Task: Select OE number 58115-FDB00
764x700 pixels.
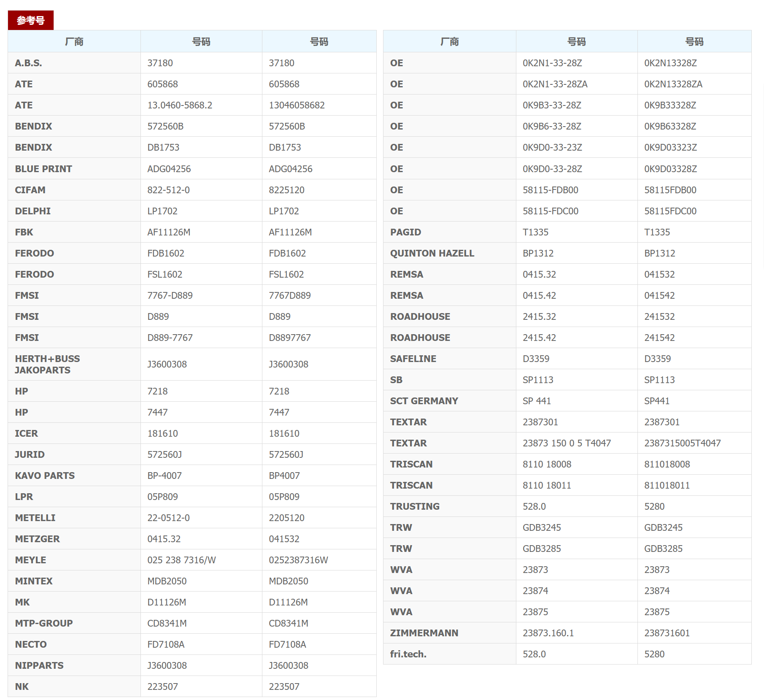Action: click(x=551, y=190)
